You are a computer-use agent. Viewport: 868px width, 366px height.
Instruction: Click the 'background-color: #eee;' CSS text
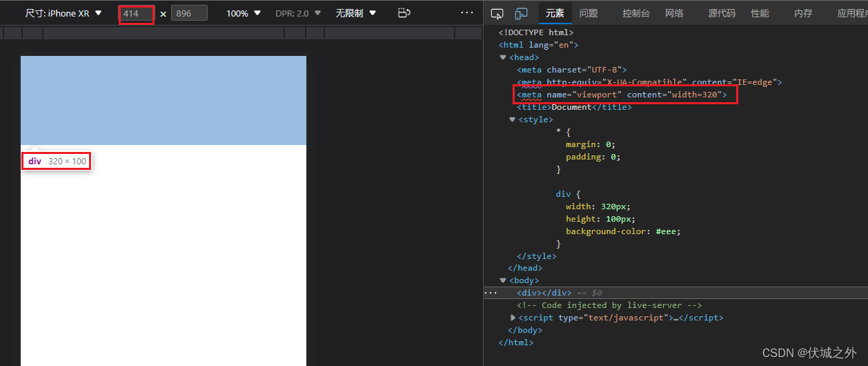click(623, 231)
